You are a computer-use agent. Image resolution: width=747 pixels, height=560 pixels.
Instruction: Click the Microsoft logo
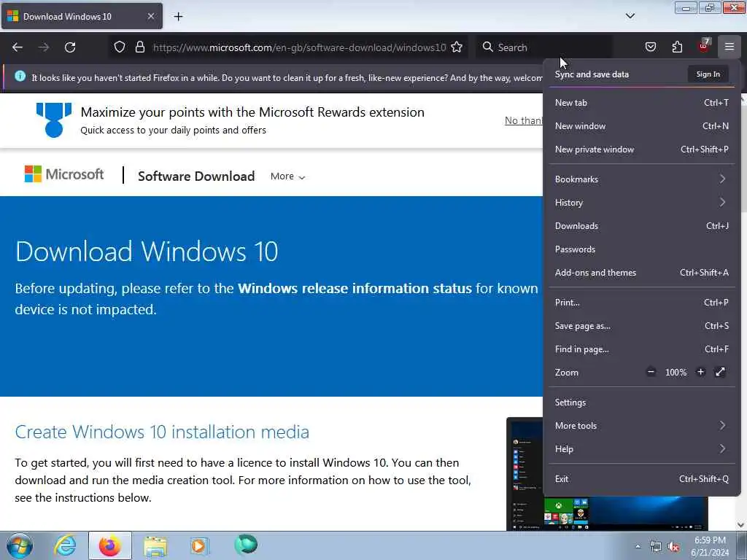64,174
